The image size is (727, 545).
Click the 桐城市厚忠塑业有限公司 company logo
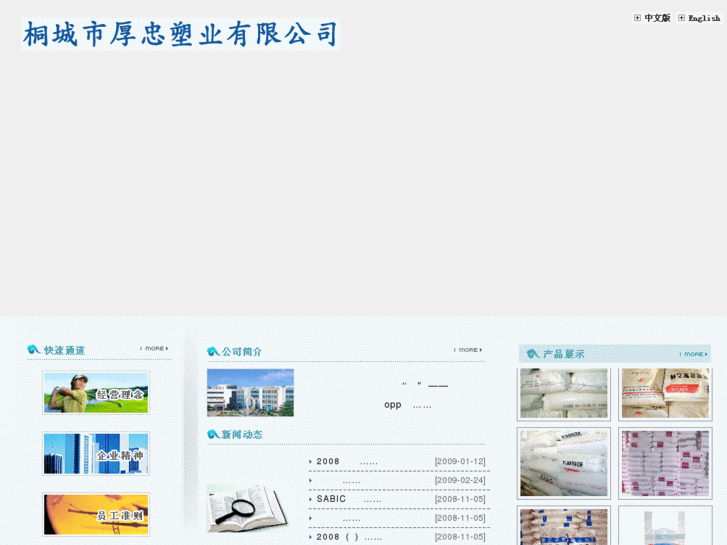[180, 34]
